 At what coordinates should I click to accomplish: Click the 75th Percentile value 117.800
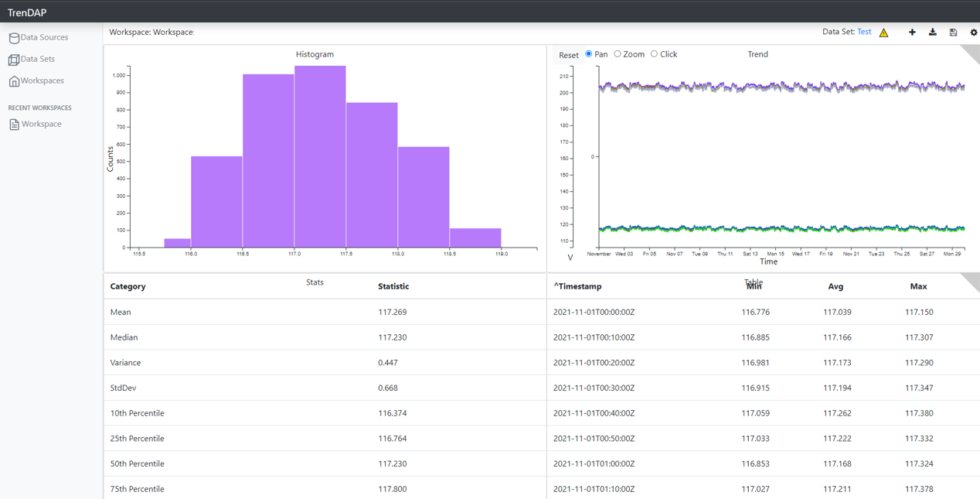pos(393,489)
